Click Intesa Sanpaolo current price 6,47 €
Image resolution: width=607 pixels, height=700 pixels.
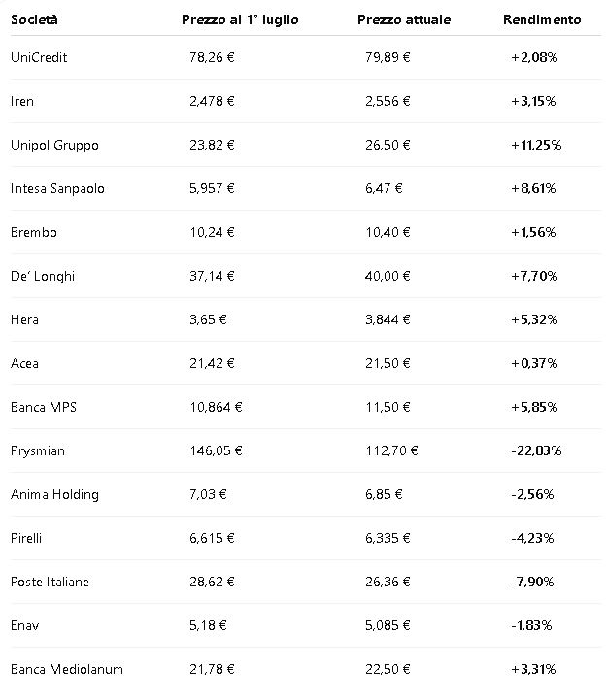pos(384,189)
